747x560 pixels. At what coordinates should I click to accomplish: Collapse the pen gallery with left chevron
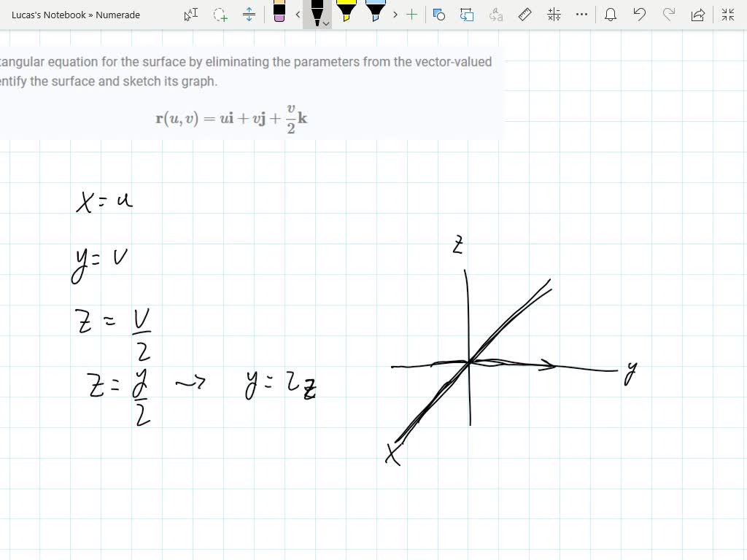(297, 15)
